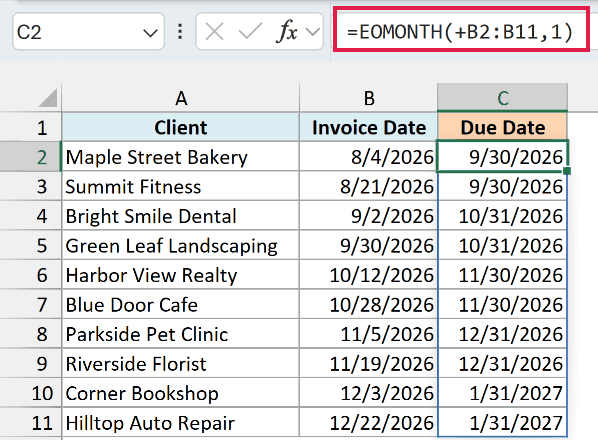Select due date for Bright Smile Dental

503,215
